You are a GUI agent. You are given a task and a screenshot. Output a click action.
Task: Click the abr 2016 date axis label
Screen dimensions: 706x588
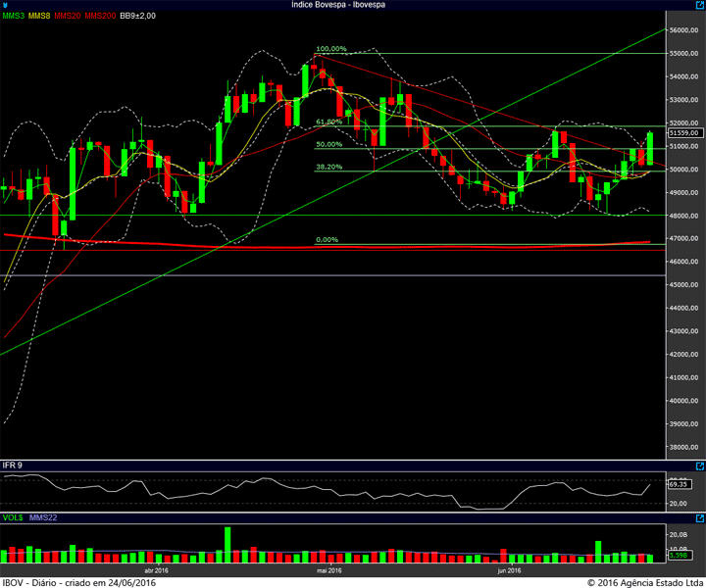pos(156,570)
